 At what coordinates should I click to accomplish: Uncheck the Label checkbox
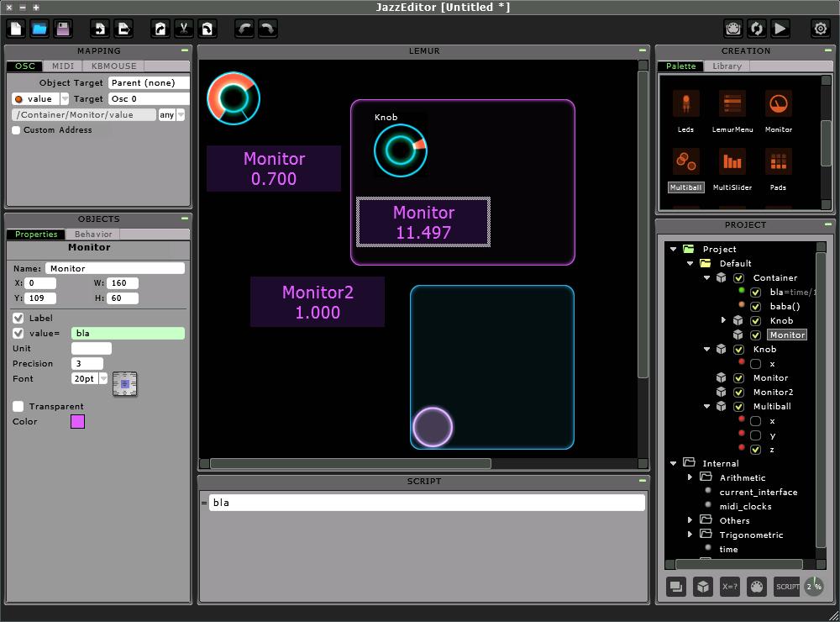[x=18, y=319]
